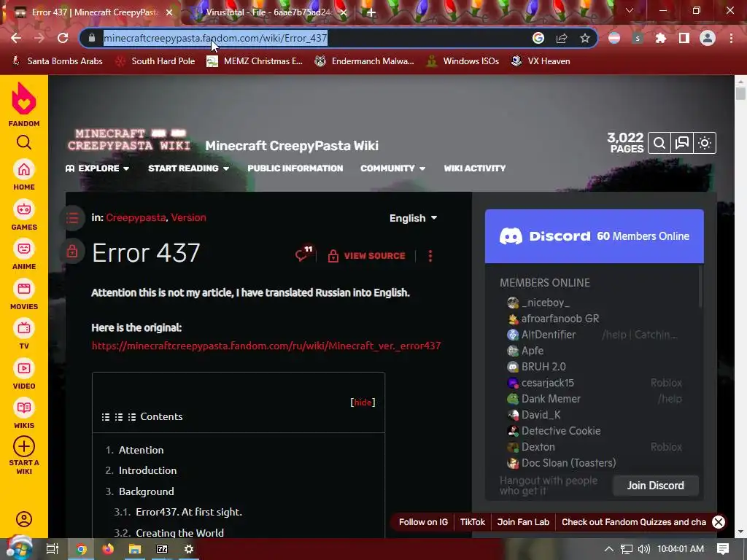Open Public Information nav item
This screenshot has width=747, height=560.
295,168
